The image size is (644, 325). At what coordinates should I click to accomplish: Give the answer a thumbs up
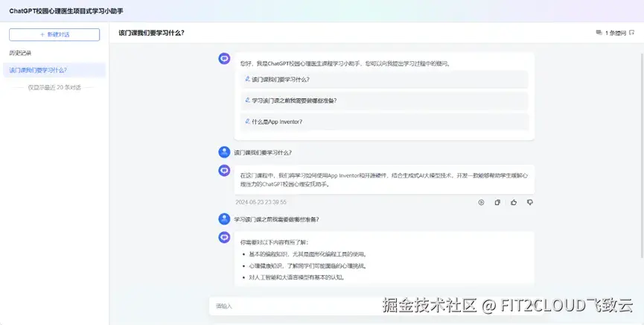coord(514,203)
